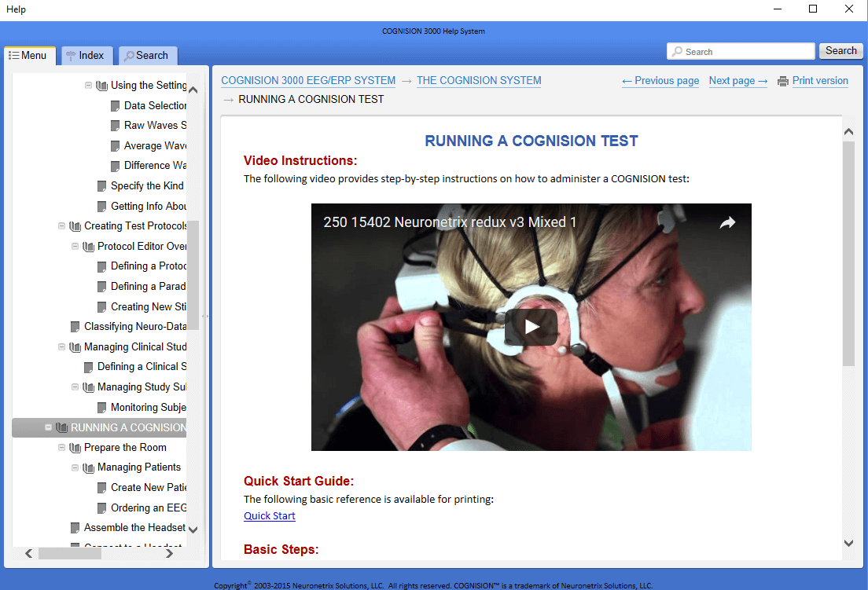
Task: Switch to the Index tab
Action: click(87, 56)
